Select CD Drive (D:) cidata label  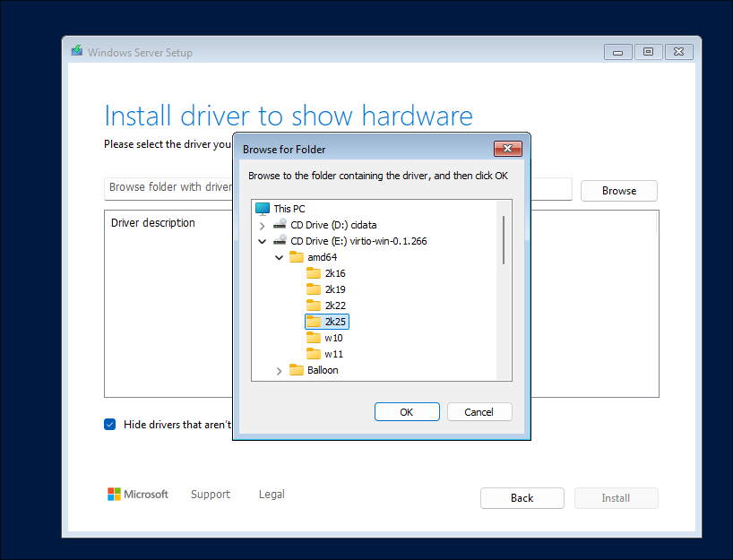[333, 225]
